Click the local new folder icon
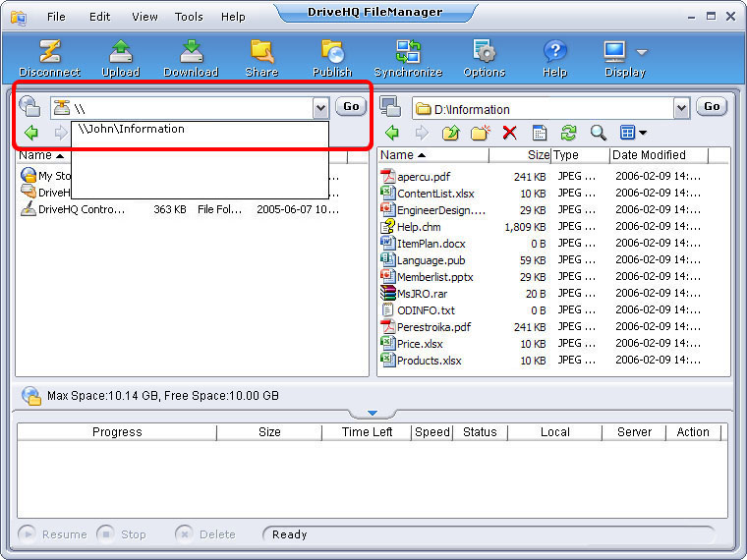 [481, 133]
